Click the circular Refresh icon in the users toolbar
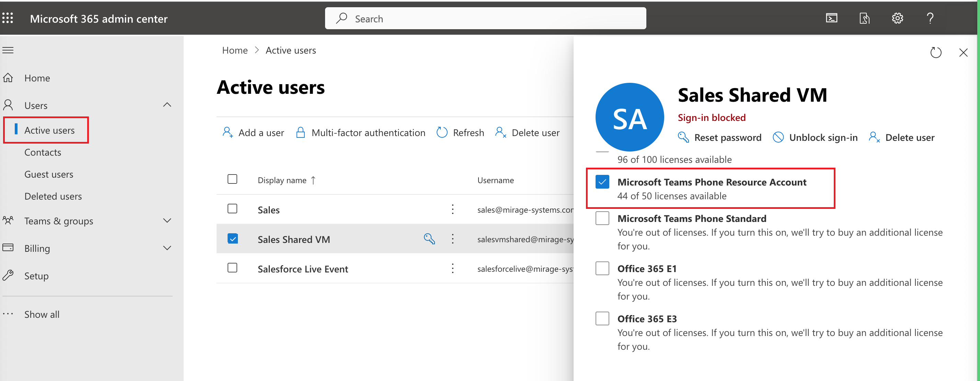Screen dimensions: 980x381 click(442, 133)
